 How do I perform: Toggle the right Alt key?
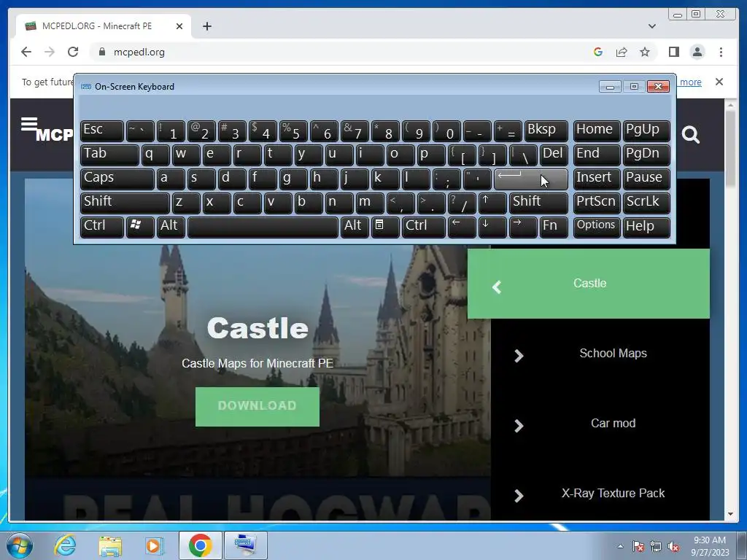pyautogui.click(x=355, y=227)
